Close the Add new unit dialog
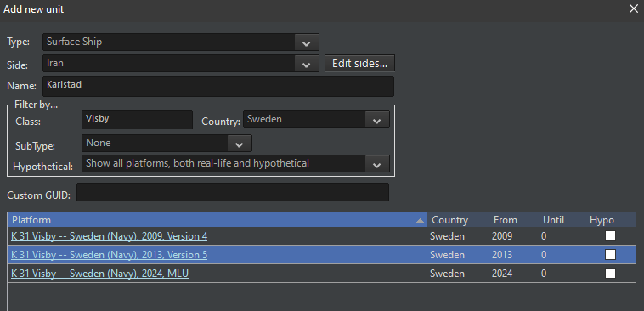644x311 pixels. 634,8
